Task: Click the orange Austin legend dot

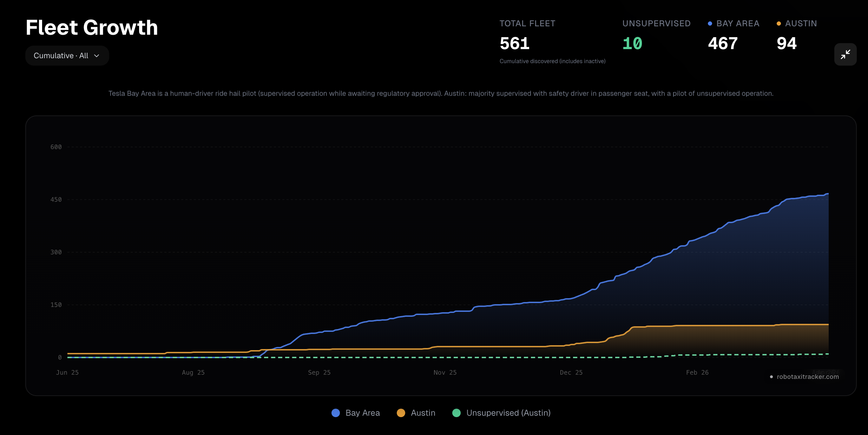Action: [401, 413]
